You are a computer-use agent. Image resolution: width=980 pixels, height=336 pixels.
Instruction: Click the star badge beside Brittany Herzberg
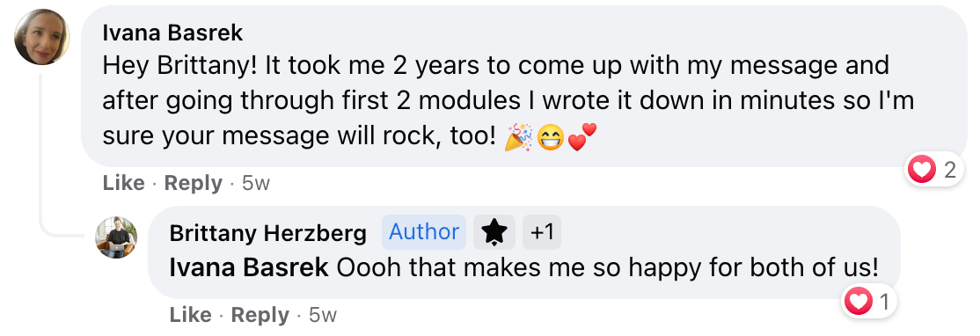pos(494,232)
